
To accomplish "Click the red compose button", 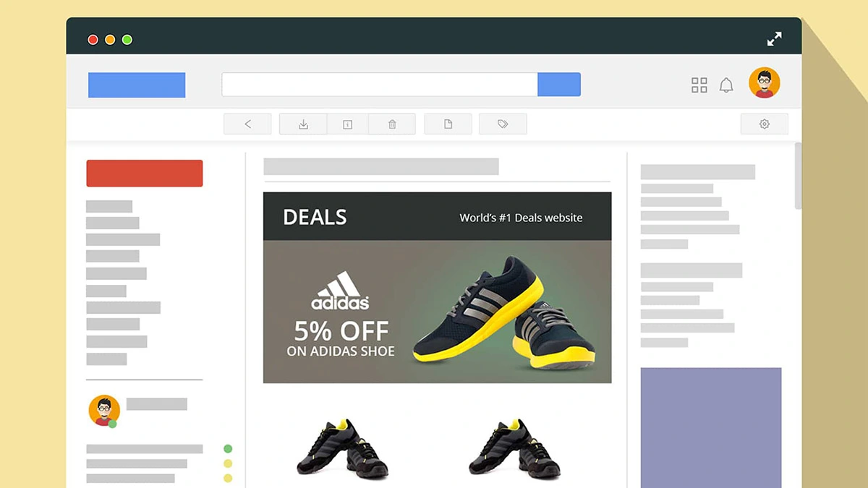I will pyautogui.click(x=145, y=174).
